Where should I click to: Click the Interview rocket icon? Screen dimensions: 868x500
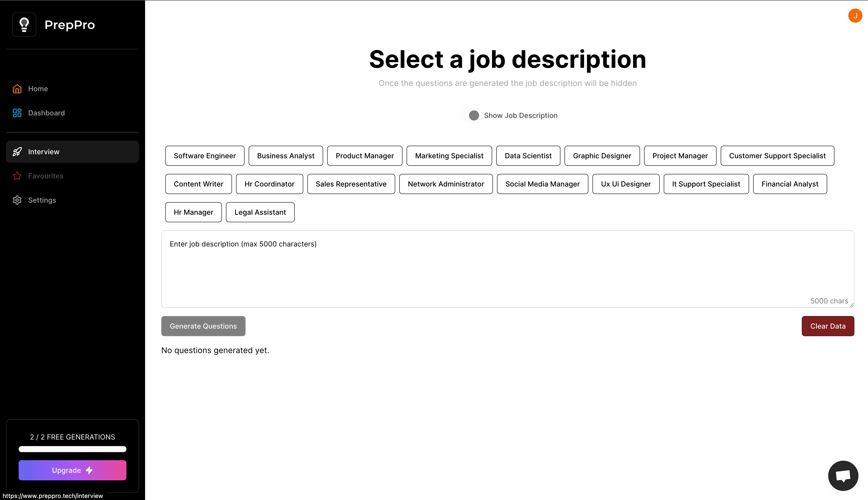click(x=17, y=152)
